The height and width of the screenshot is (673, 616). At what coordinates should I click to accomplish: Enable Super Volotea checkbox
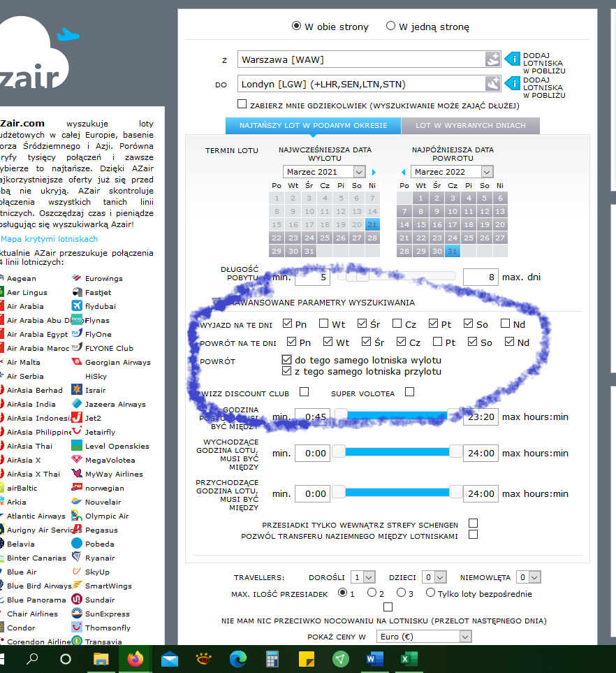click(410, 392)
